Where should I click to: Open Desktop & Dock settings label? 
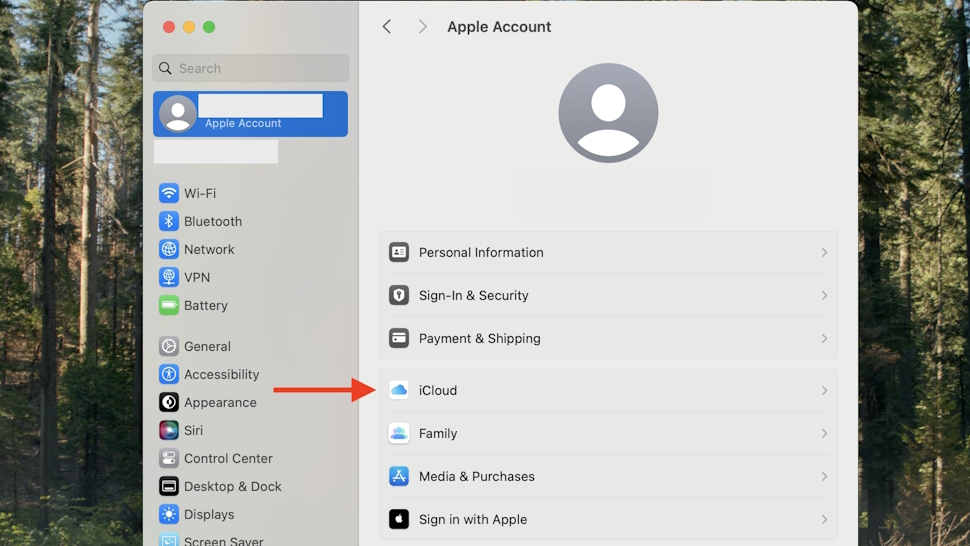(233, 486)
